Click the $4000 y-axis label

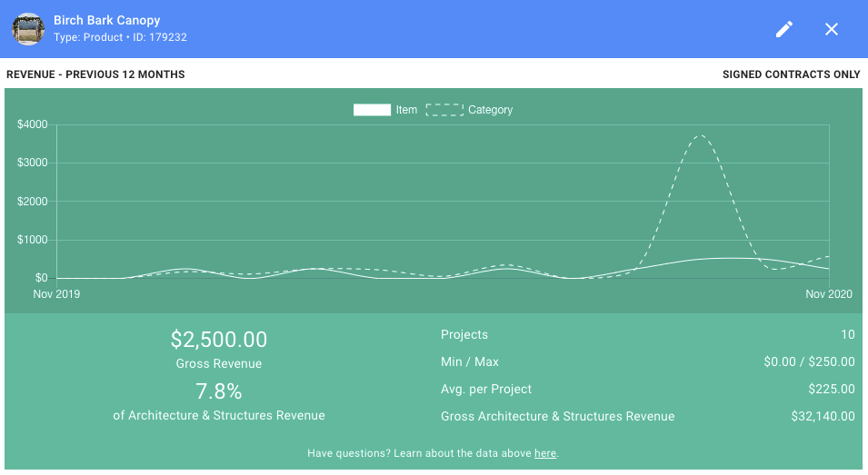pos(32,124)
